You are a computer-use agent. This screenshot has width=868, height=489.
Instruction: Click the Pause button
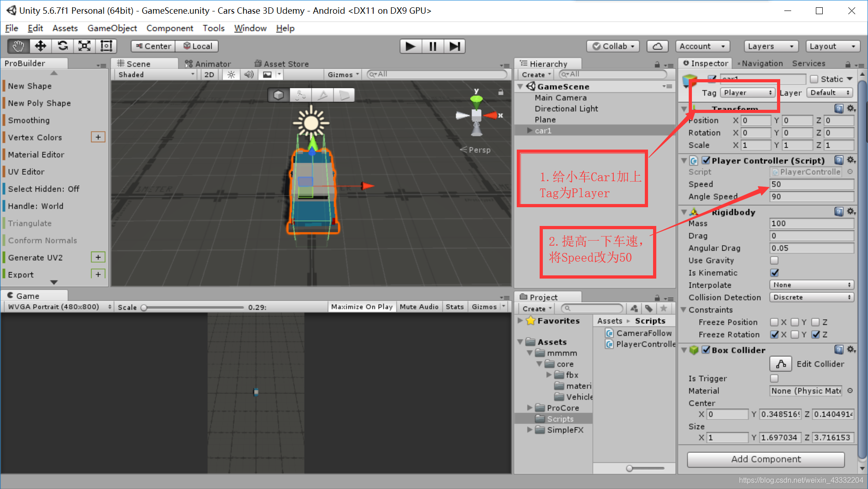point(433,46)
